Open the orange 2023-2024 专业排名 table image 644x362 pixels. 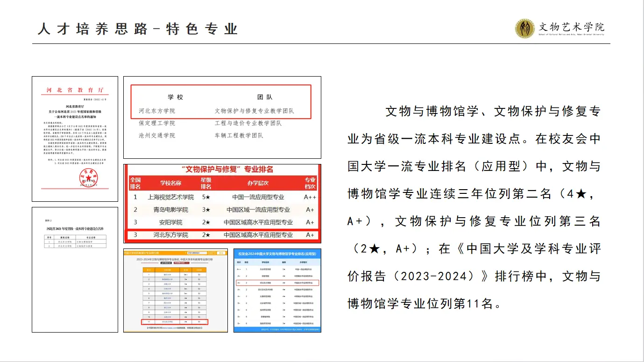pos(176,291)
